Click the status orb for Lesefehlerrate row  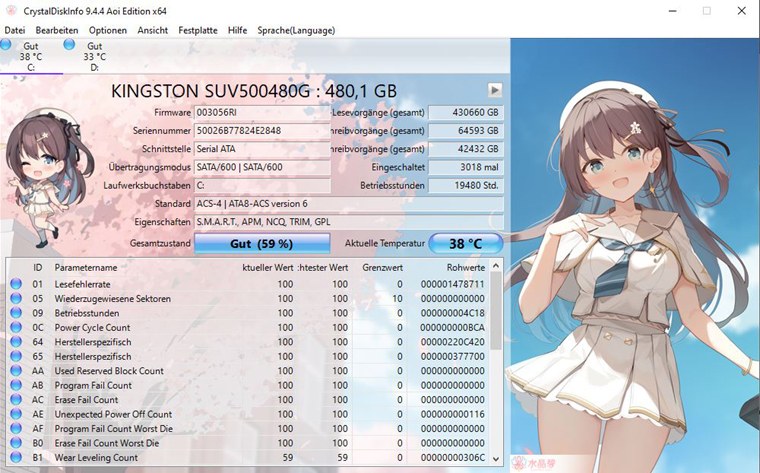[x=16, y=284]
